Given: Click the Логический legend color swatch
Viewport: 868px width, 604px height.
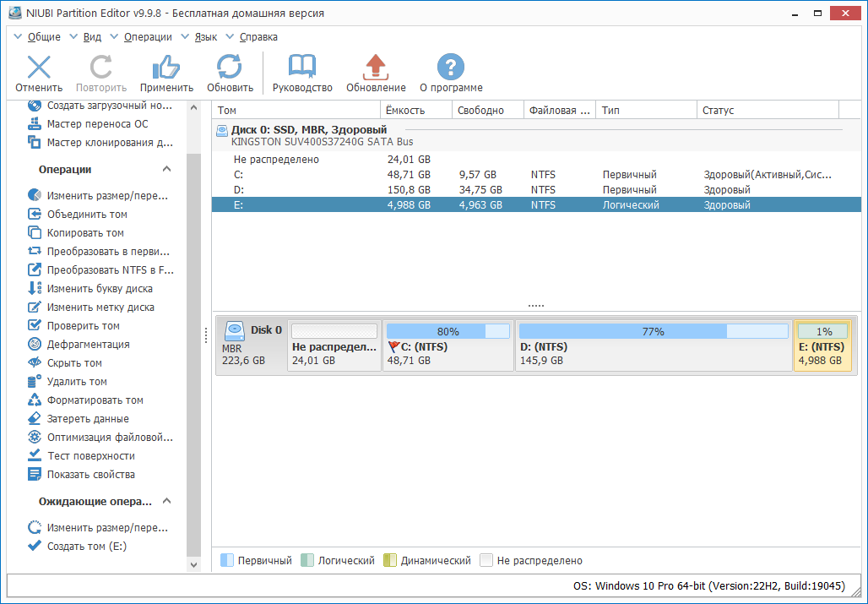Looking at the screenshot, I should (x=307, y=561).
